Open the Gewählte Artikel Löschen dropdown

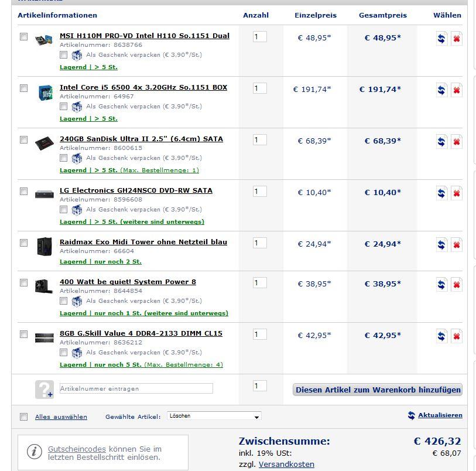tap(214, 416)
